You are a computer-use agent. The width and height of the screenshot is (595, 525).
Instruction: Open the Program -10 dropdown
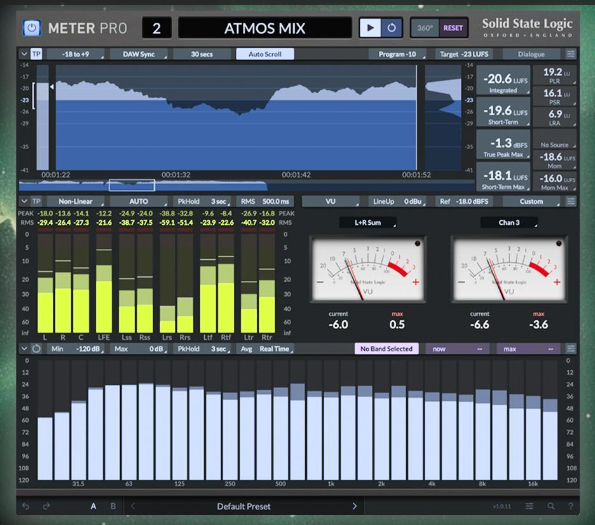(397, 54)
